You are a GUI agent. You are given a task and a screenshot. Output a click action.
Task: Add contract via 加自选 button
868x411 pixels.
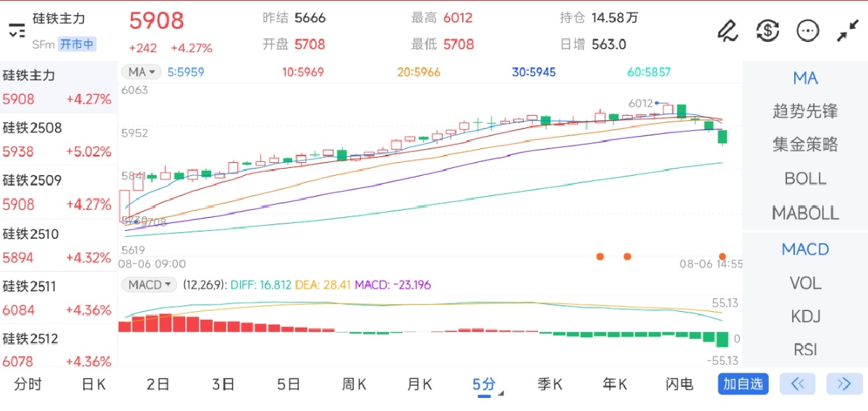tap(743, 384)
